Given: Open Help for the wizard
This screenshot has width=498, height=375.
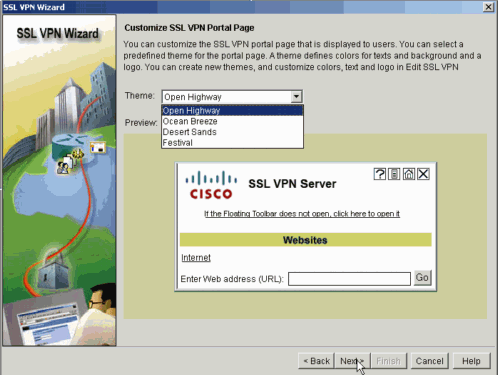Looking at the screenshot, I should pos(471,361).
